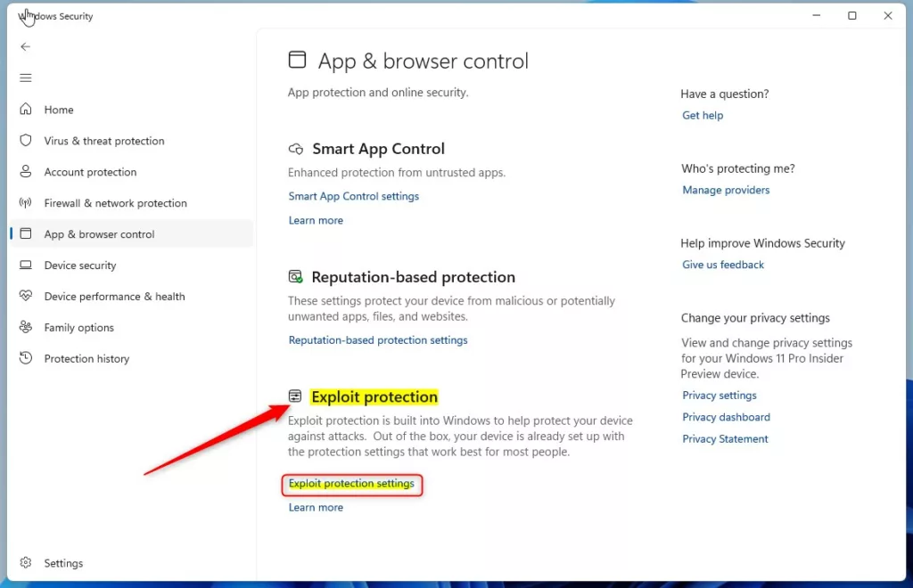This screenshot has width=913, height=588.
Task: Open Virus & threat protection page
Action: (x=104, y=141)
